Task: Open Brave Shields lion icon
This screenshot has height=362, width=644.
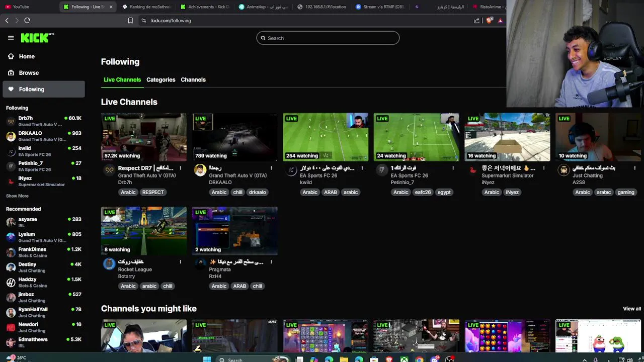Action: click(x=489, y=21)
